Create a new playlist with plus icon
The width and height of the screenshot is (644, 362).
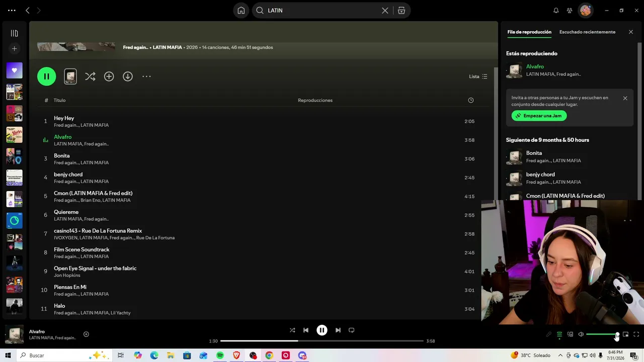click(x=14, y=49)
